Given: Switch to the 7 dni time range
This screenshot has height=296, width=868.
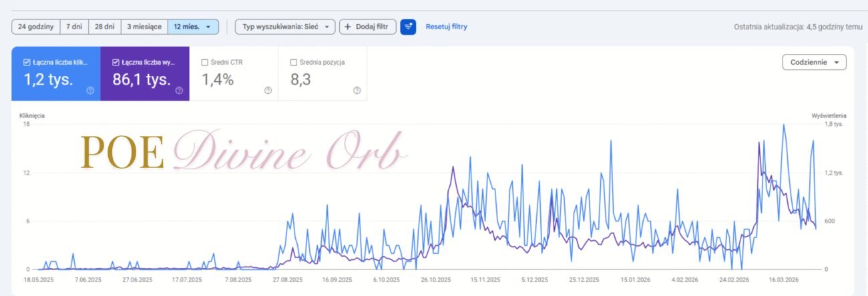Looking at the screenshot, I should pyautogui.click(x=73, y=27).
